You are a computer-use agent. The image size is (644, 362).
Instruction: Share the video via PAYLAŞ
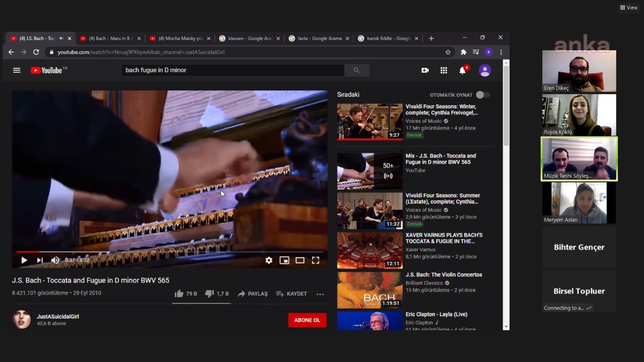[x=252, y=294]
